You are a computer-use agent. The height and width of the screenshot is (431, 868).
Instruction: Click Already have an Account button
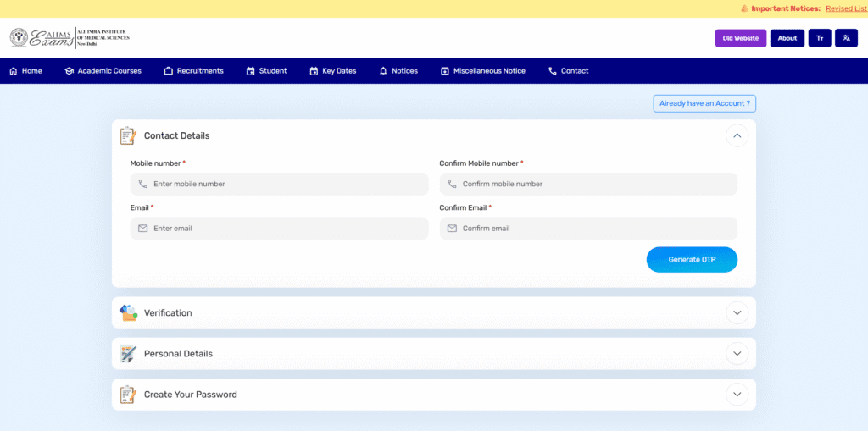pos(704,103)
